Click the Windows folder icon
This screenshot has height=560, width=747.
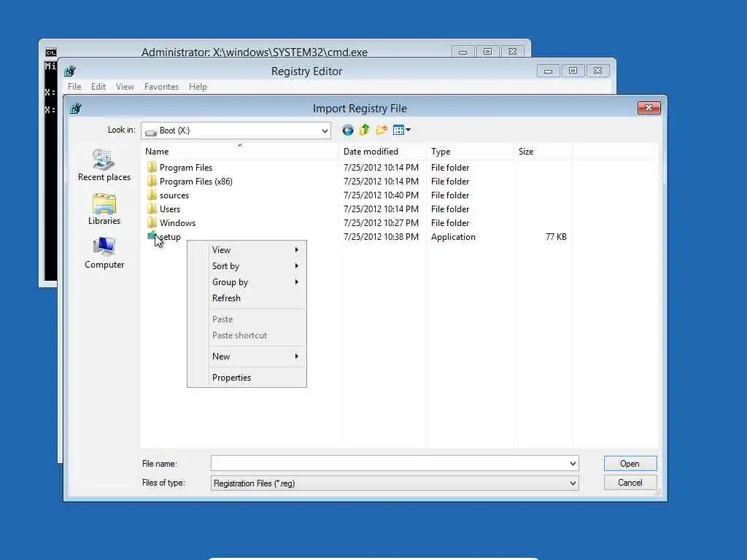pos(152,222)
